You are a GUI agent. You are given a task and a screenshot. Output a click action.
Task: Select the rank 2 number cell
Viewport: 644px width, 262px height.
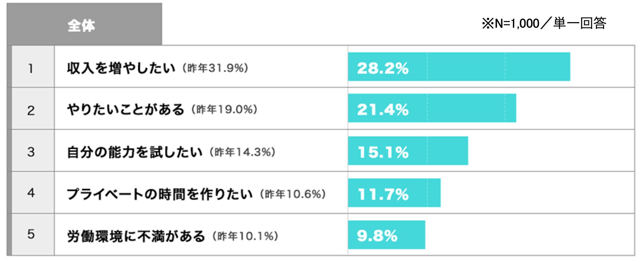click(x=31, y=110)
